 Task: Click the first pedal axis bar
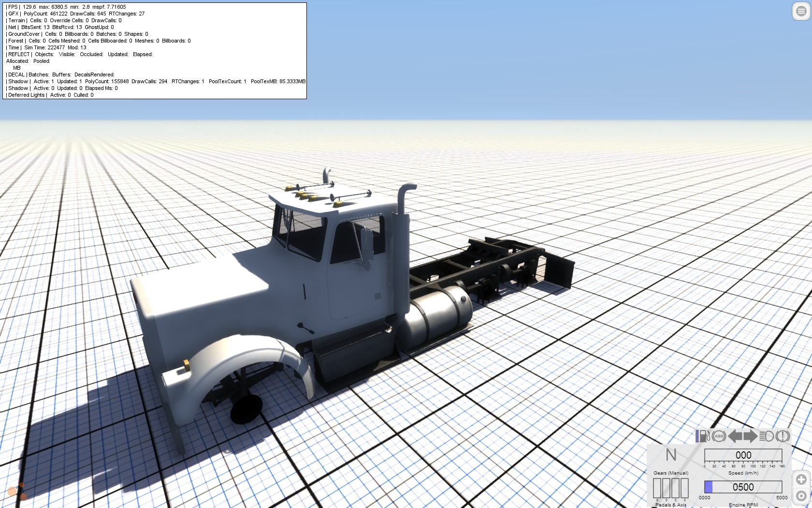click(x=657, y=488)
